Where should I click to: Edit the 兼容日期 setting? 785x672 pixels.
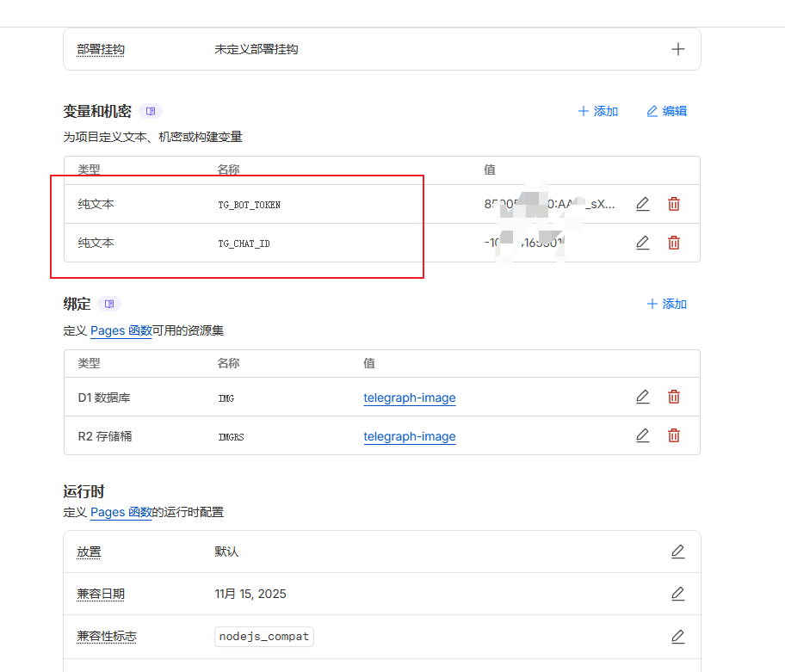click(x=678, y=594)
